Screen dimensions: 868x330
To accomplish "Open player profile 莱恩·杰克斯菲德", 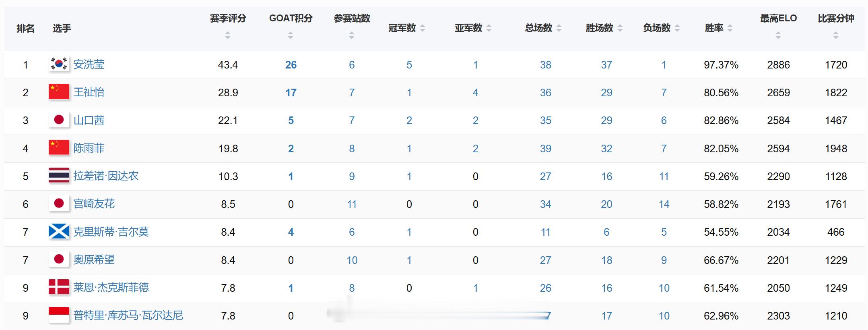I will 111,287.
